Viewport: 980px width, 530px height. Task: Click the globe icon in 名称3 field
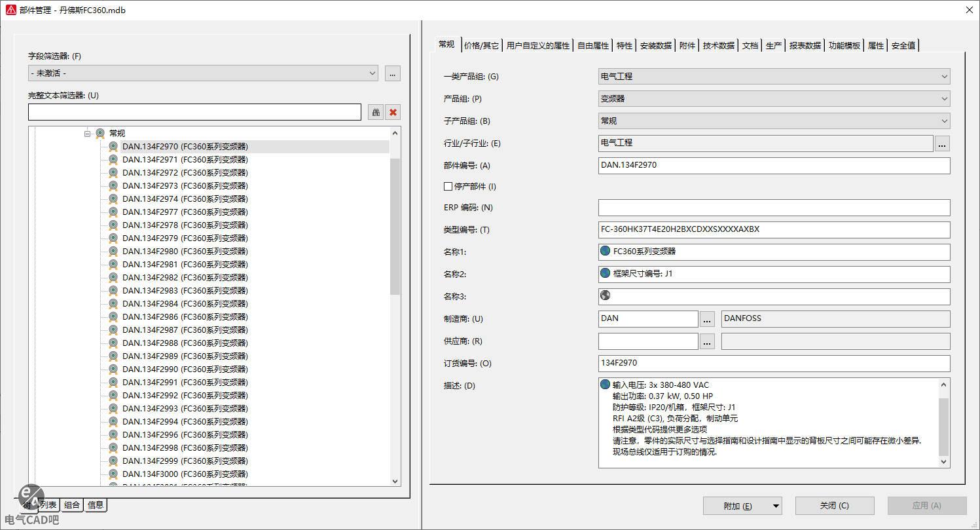[606, 295]
